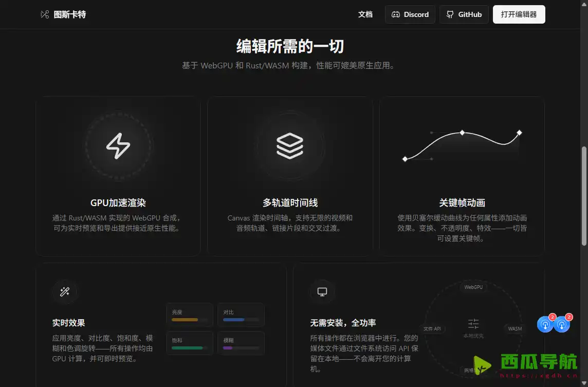This screenshot has height=387, width=588.
Task: Click the 本地优先 label
Action: coord(473,336)
